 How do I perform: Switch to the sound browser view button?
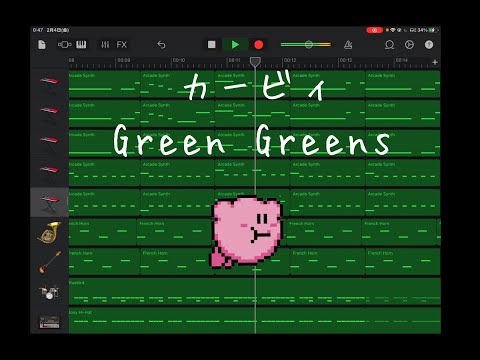point(64,45)
